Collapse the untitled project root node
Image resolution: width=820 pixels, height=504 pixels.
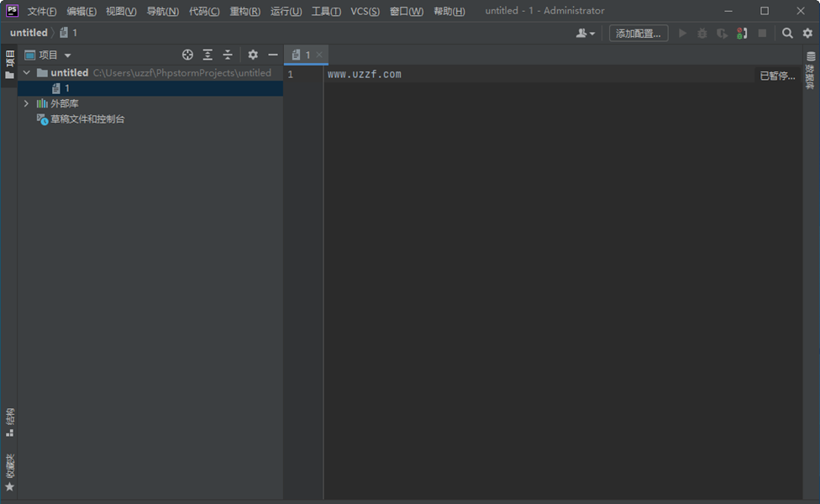pyautogui.click(x=27, y=73)
